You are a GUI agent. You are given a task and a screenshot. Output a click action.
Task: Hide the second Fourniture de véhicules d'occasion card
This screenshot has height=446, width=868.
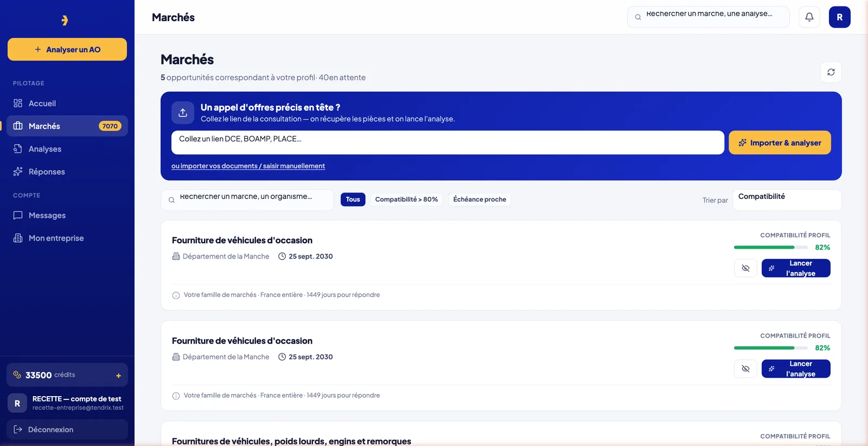pos(745,369)
